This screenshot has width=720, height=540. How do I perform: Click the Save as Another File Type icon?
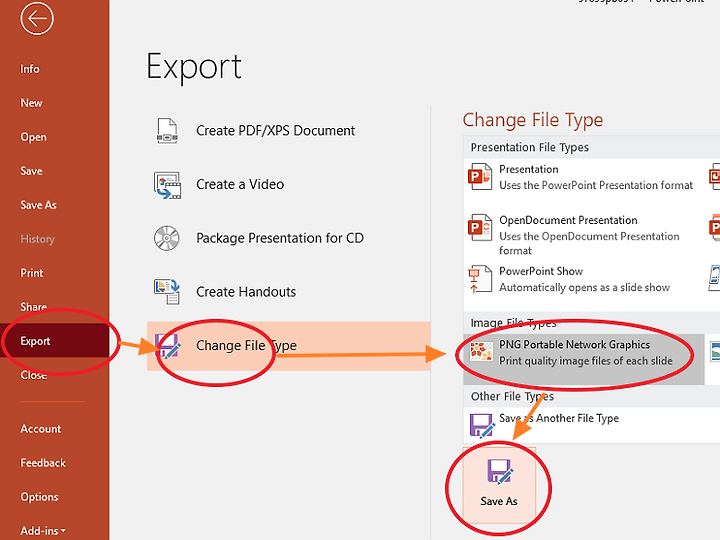482,425
